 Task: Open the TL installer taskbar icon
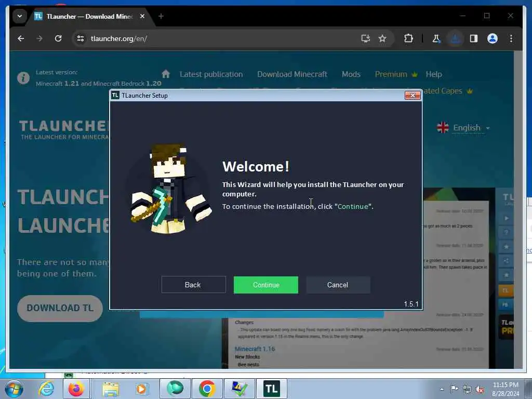click(271, 389)
